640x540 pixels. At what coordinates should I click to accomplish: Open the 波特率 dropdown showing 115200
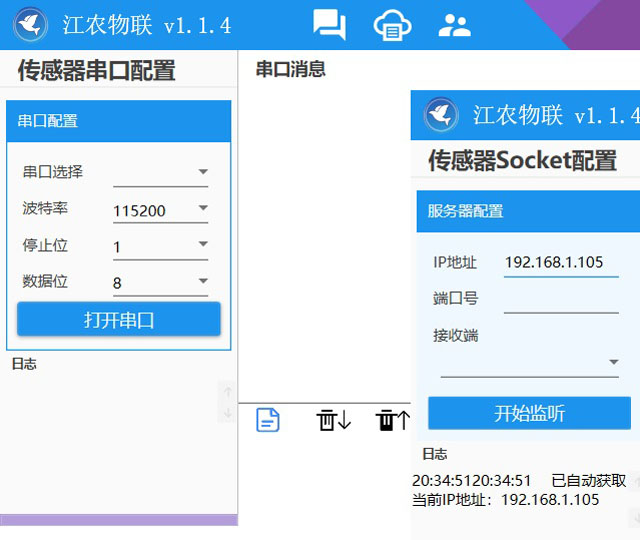point(160,209)
